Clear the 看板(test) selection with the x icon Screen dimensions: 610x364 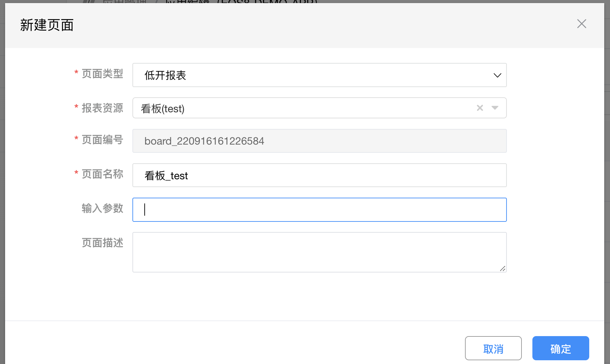click(480, 108)
